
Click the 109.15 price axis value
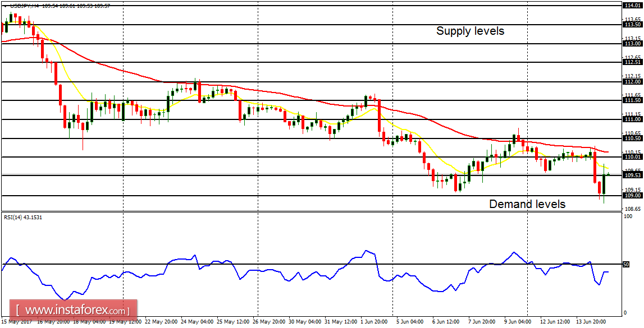(632, 190)
